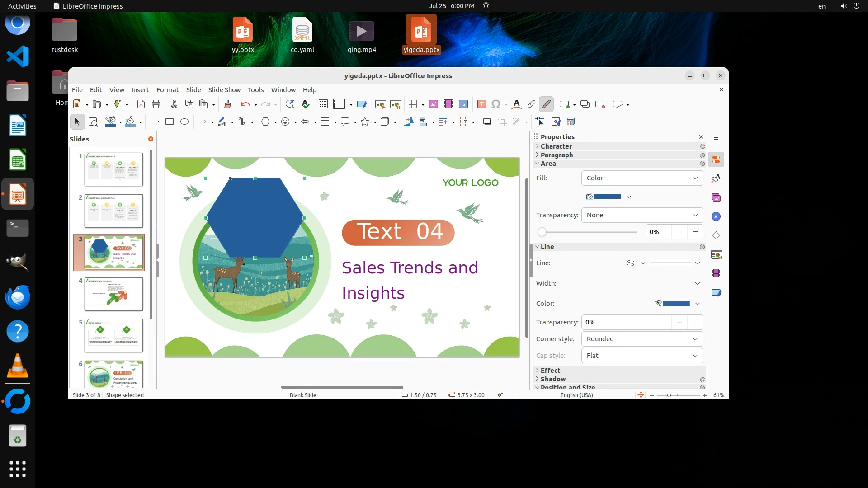Select the Rectangle shape tool

coord(170,122)
